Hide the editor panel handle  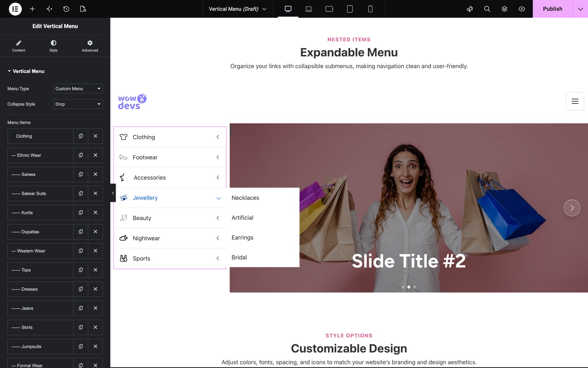point(113,193)
